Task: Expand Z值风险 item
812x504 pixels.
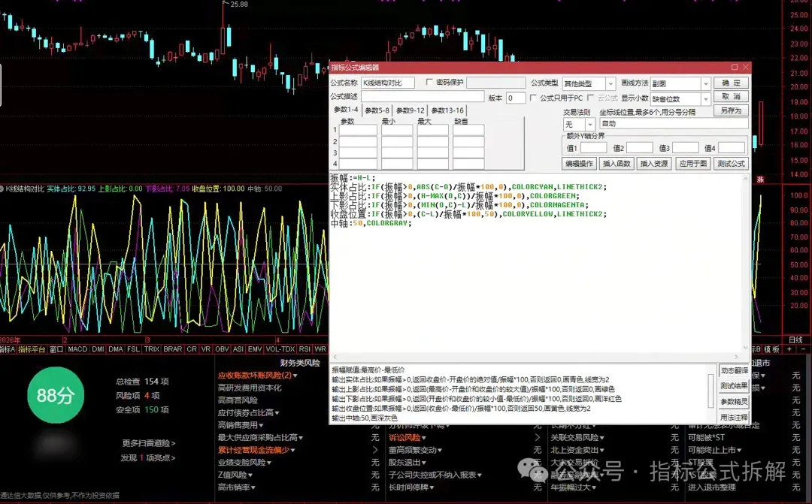Action: coord(250,475)
